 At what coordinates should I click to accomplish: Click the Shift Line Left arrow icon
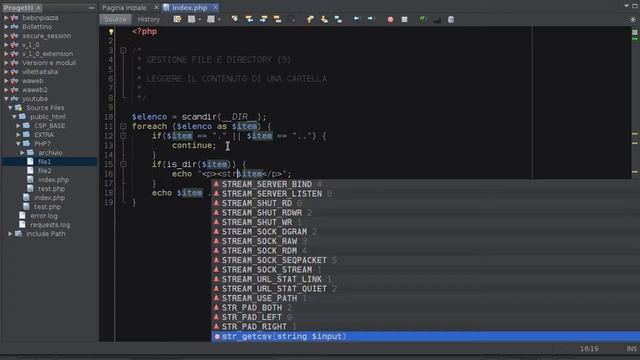(357, 19)
